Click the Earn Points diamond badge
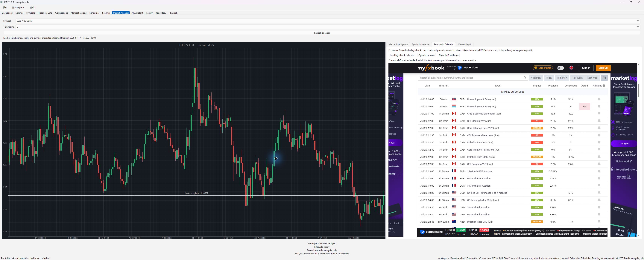 543,68
